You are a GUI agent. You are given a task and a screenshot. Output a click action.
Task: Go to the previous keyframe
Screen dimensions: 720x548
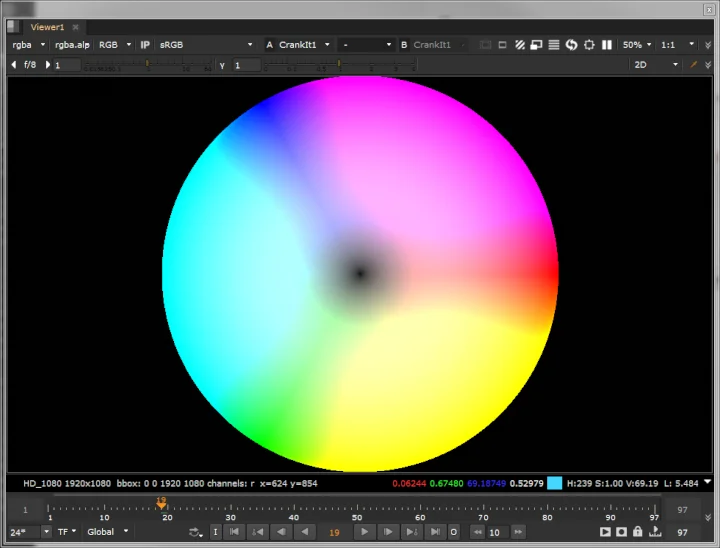click(x=258, y=532)
